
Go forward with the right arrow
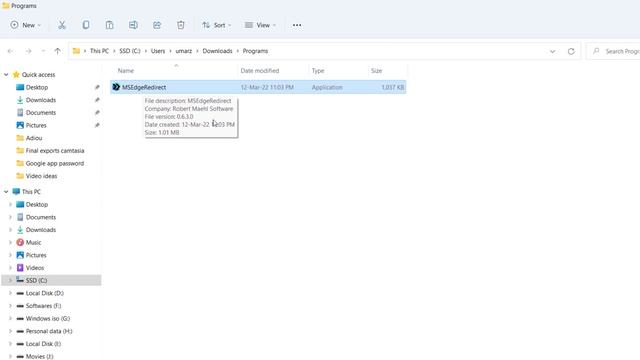(28, 51)
